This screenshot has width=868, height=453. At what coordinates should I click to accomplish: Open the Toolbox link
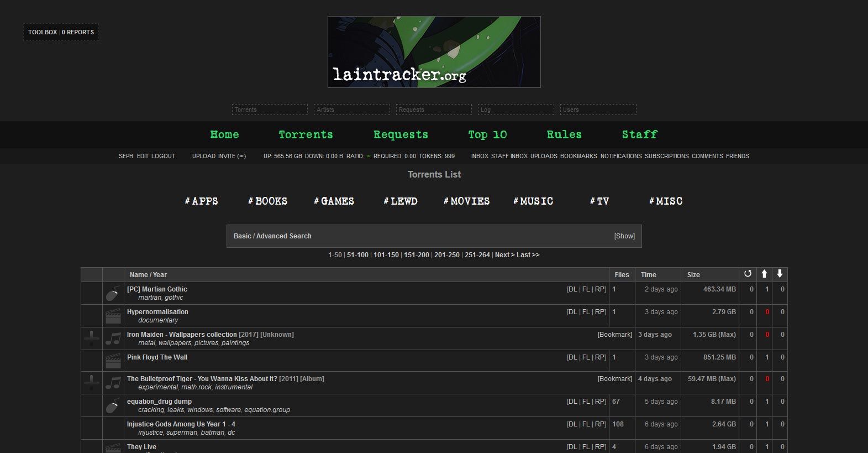click(x=43, y=32)
